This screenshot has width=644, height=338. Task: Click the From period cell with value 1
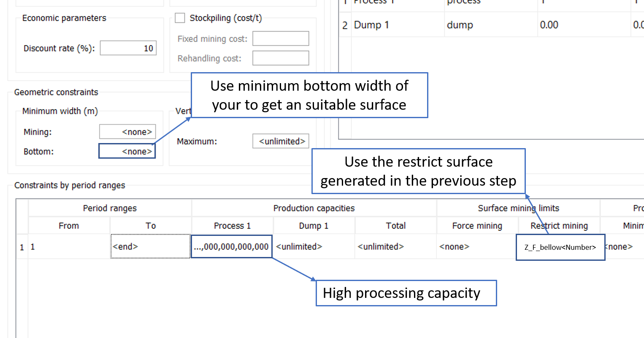pos(68,246)
